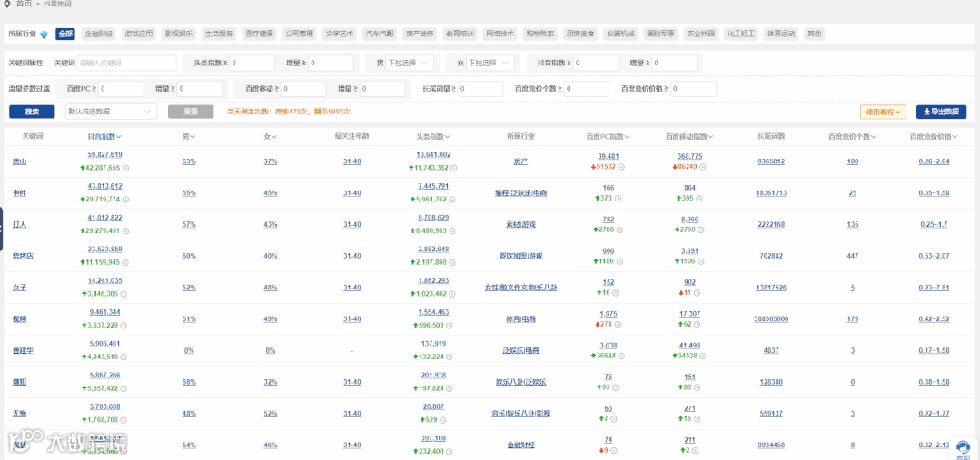980x460 pixels.
Task: Sort by the 百度PC指数 column header
Action: click(x=608, y=137)
